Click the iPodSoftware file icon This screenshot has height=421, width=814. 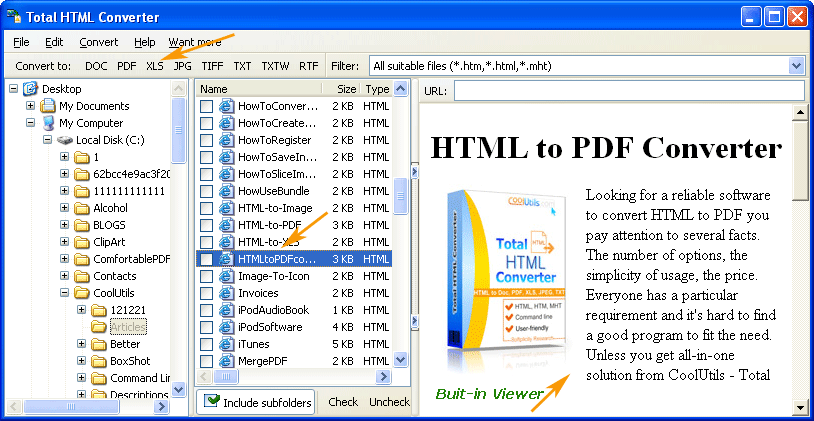pos(225,328)
